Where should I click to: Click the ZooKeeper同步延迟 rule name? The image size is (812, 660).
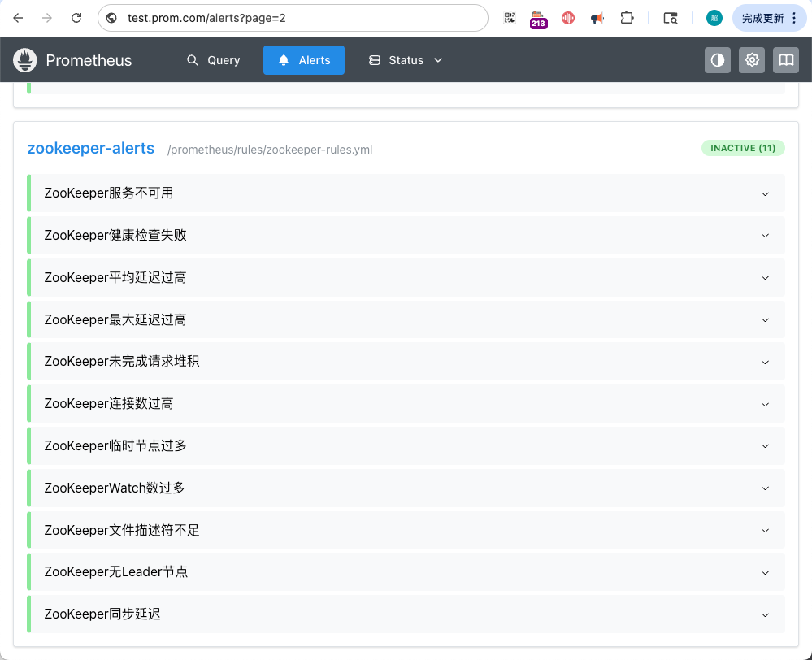coord(102,614)
